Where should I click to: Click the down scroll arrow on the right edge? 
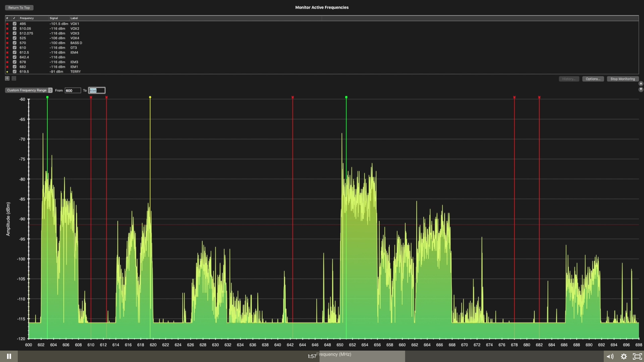coord(641,89)
